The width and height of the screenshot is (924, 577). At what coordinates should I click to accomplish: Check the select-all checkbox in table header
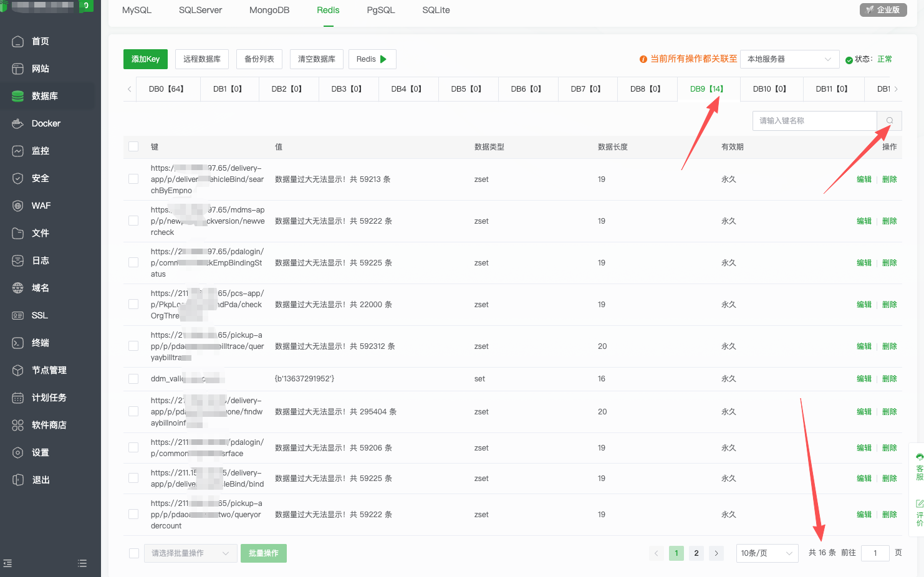point(133,146)
